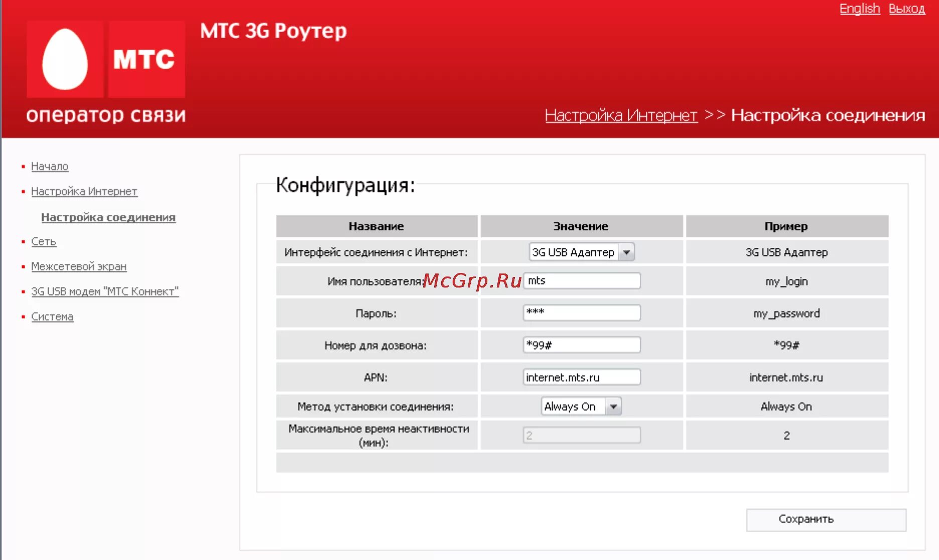Image resolution: width=939 pixels, height=560 pixels.
Task: Click the Название column header
Action: (376, 226)
